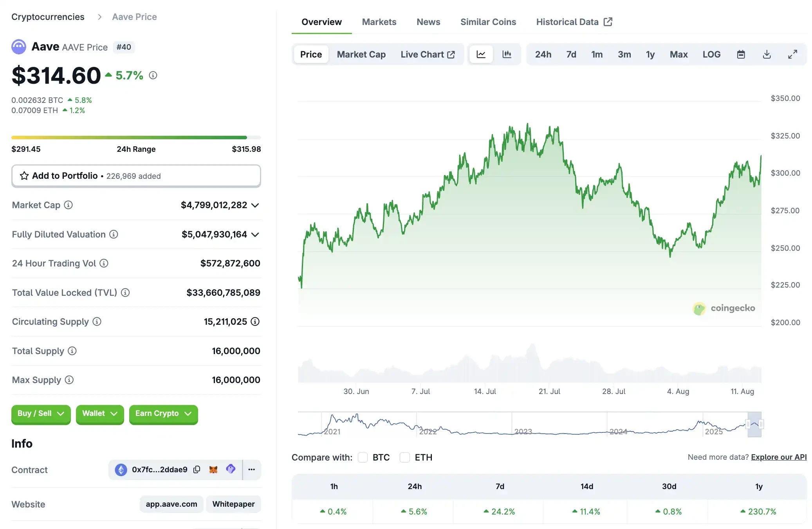Enable the ETH comparison checkbox
The height and width of the screenshot is (529, 812).
coord(405,457)
